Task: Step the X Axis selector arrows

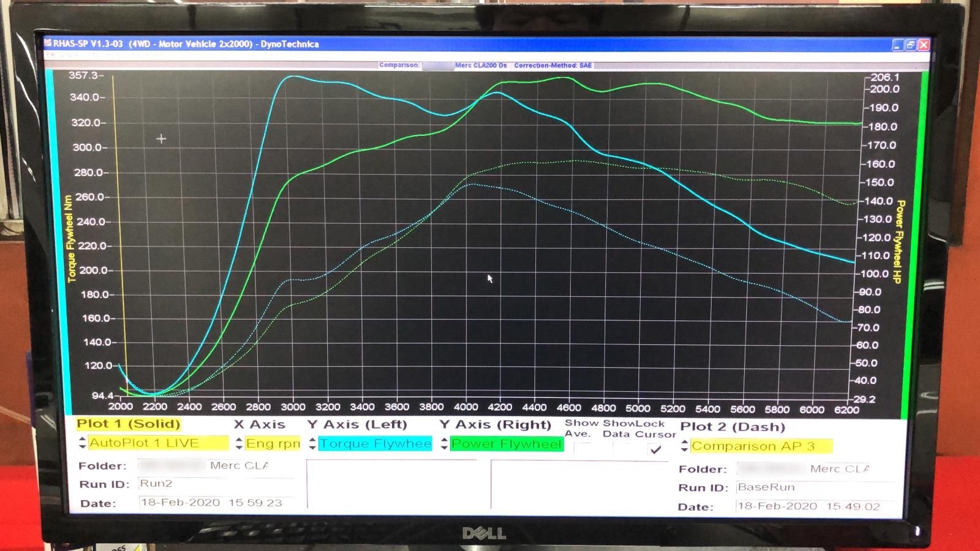Action: click(x=239, y=443)
